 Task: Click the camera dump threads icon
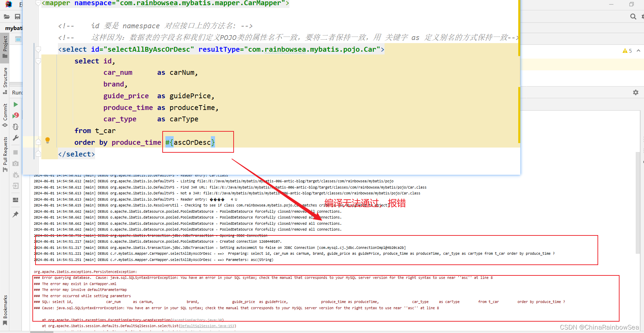(x=16, y=164)
